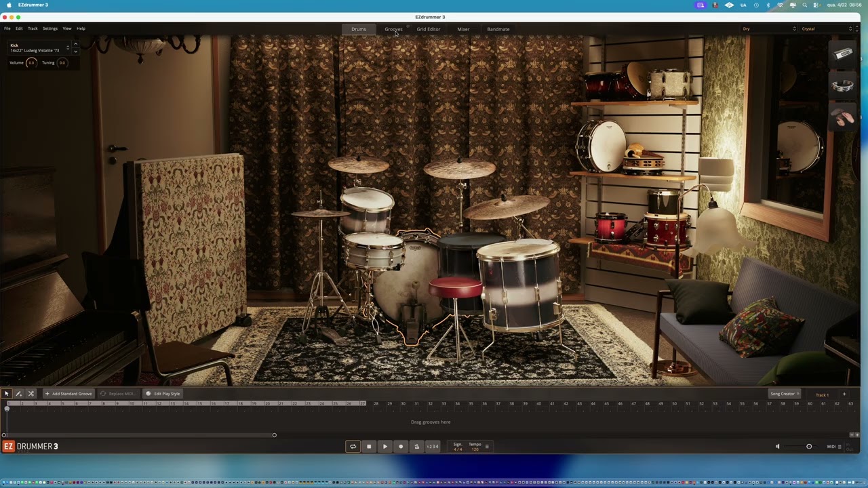Open the Kick instrument dropdown

click(39, 47)
